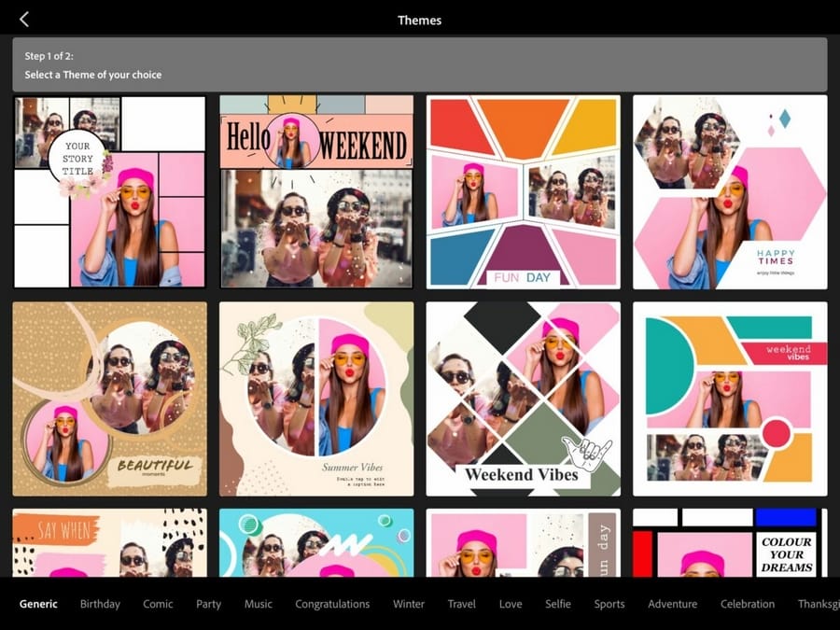The image size is (840, 630).
Task: Select the Sports themes tab
Action: click(609, 604)
